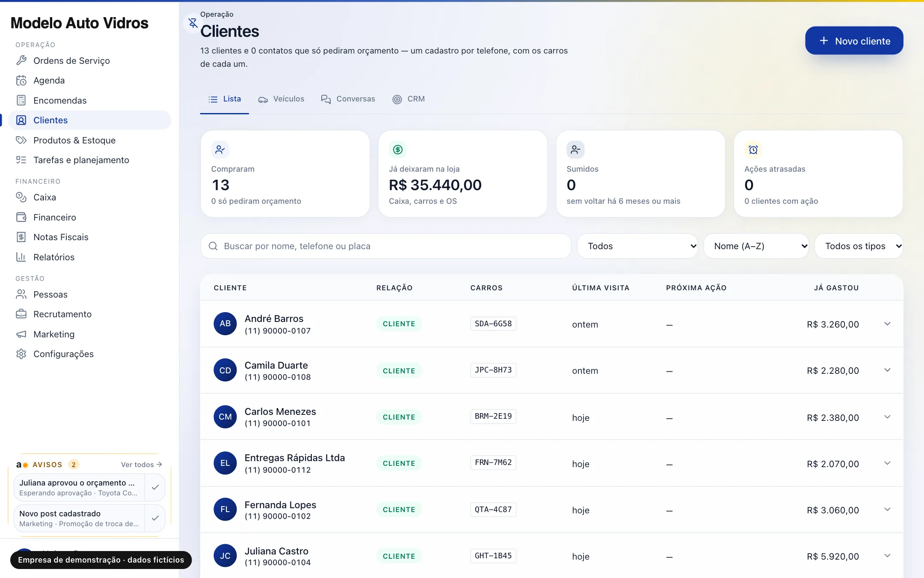The image size is (924, 578).
Task: Click the Caixa coins icon
Action: (21, 197)
